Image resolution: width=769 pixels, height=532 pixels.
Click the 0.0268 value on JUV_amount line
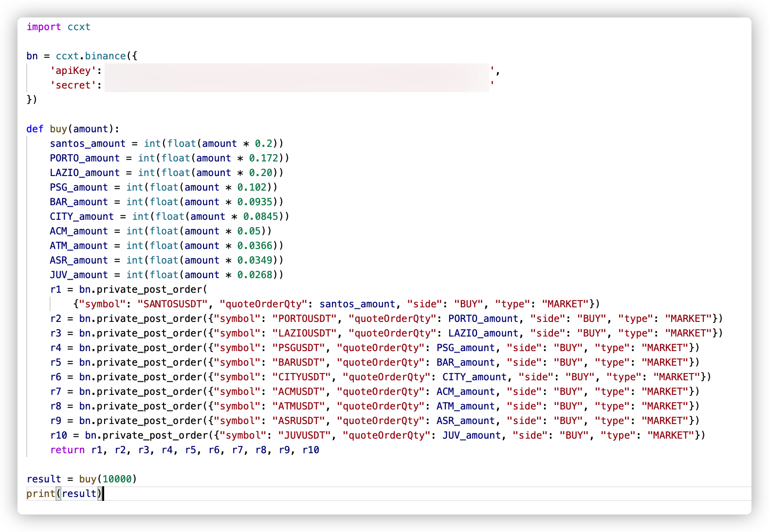(x=255, y=275)
